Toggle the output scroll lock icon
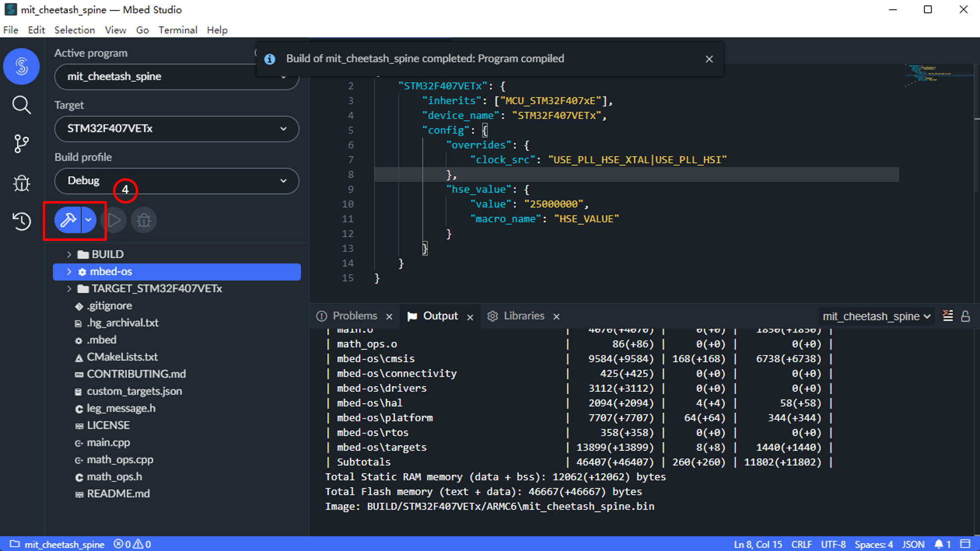The image size is (980, 551). pos(966,316)
